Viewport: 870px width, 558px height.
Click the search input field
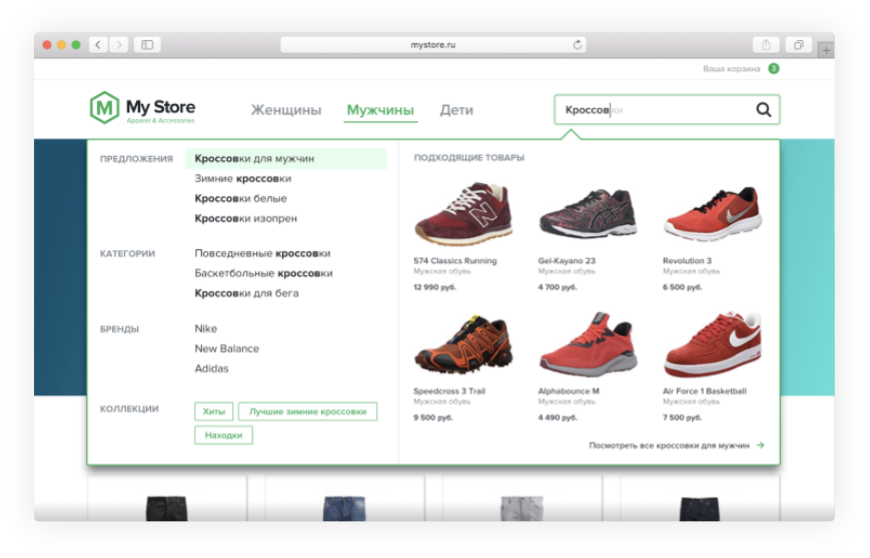click(650, 110)
